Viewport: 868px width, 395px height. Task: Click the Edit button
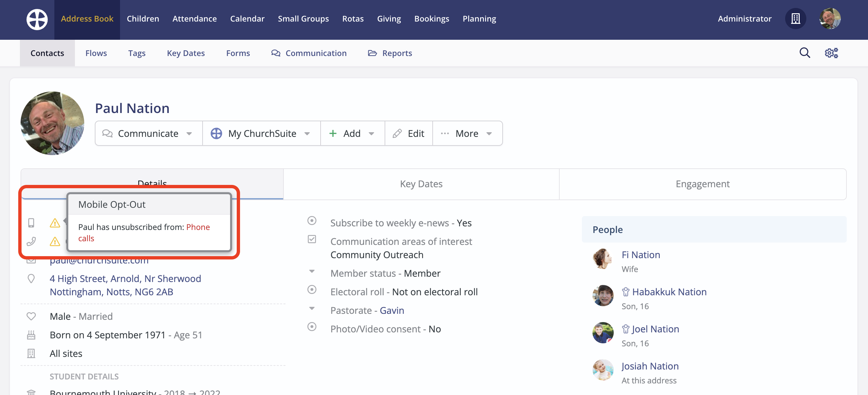coord(409,133)
